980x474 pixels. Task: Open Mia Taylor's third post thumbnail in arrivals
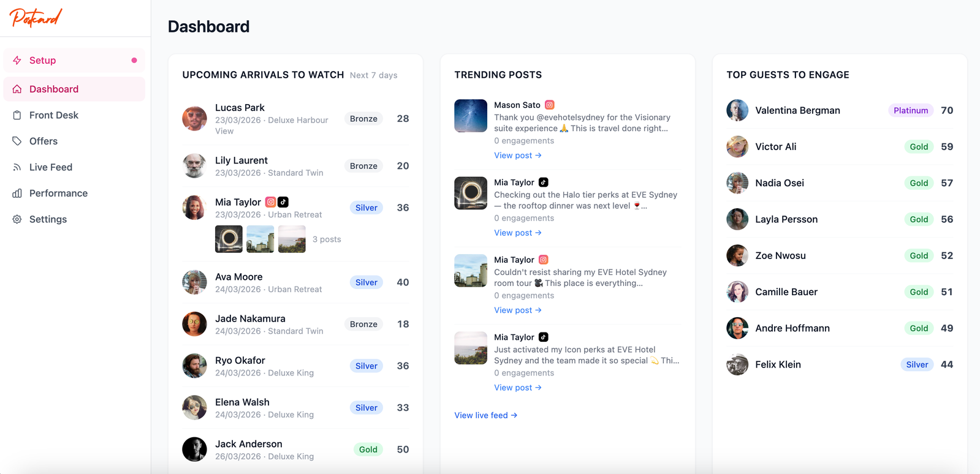coord(292,239)
